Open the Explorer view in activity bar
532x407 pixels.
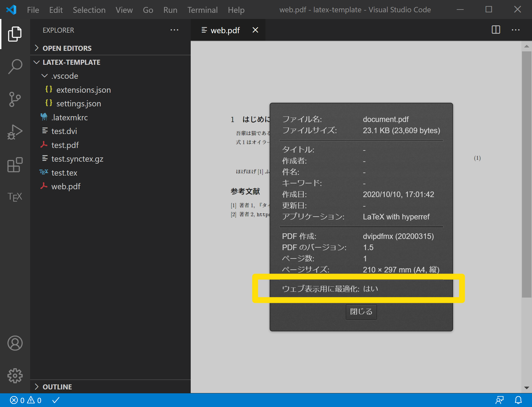pyautogui.click(x=15, y=34)
